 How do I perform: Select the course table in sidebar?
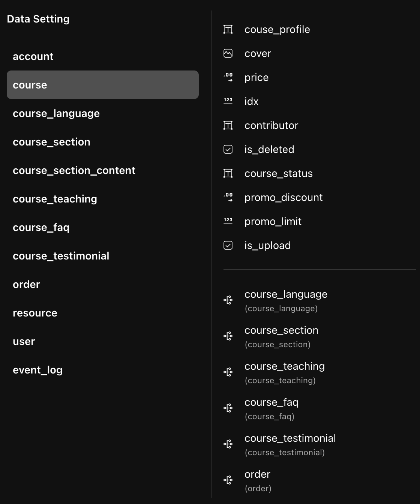(x=103, y=85)
